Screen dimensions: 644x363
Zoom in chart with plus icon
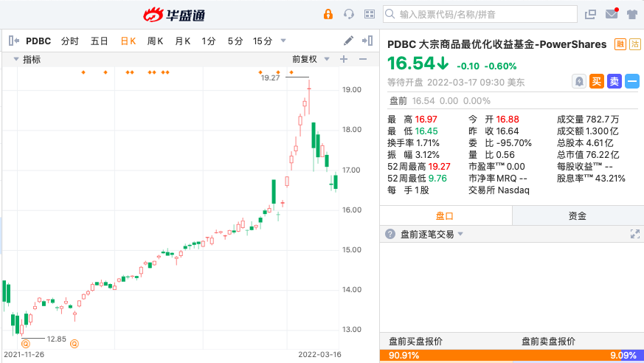[344, 59]
